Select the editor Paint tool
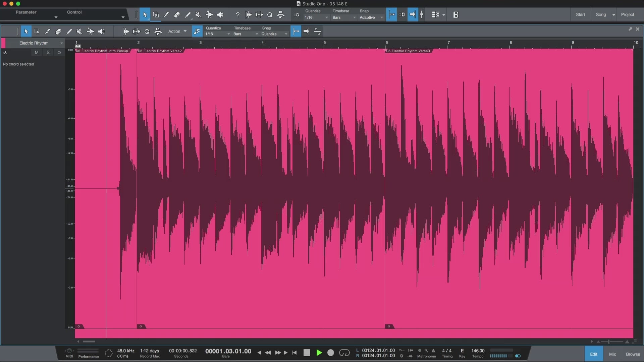This screenshot has height=362, width=644. coord(69,32)
